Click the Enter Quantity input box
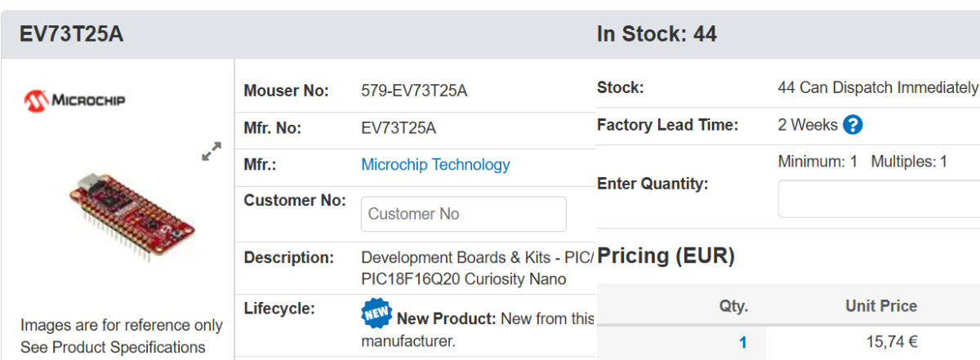Screen dimensions: 980x360 (879, 199)
